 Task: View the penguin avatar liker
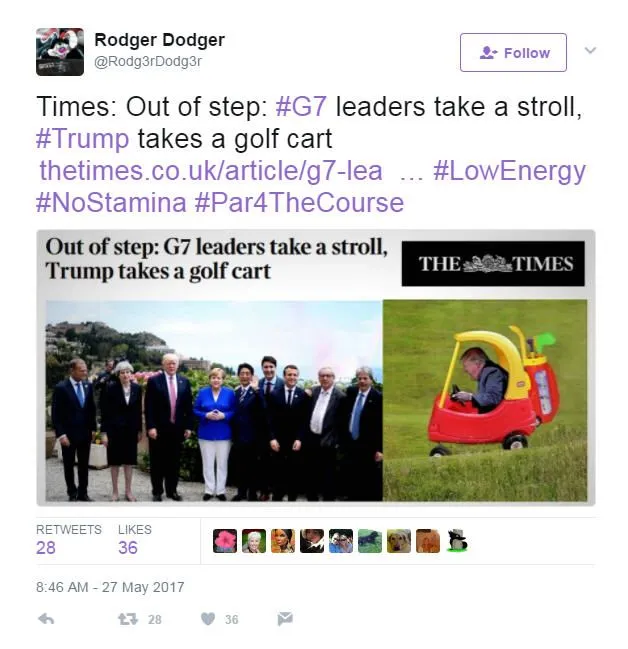tap(457, 541)
